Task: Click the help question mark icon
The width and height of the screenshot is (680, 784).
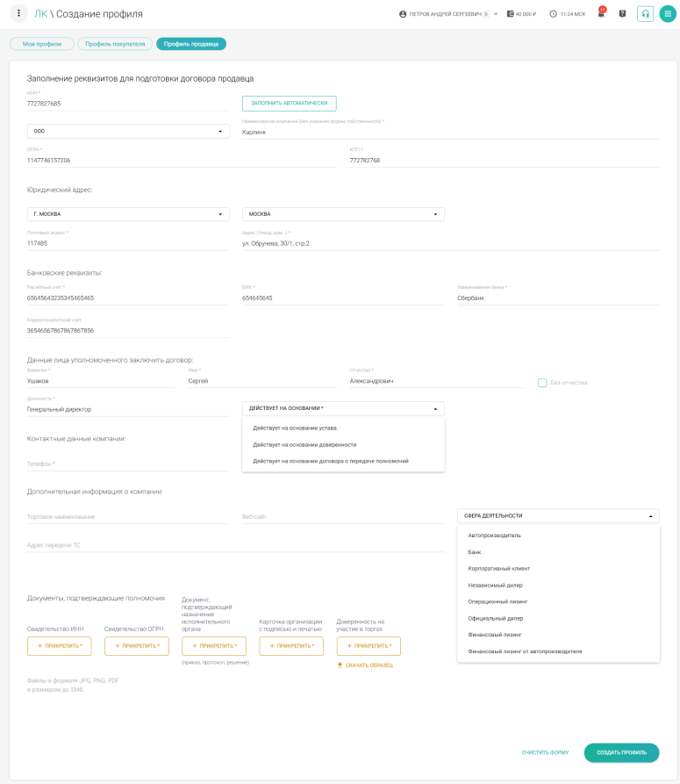Action: coord(622,14)
